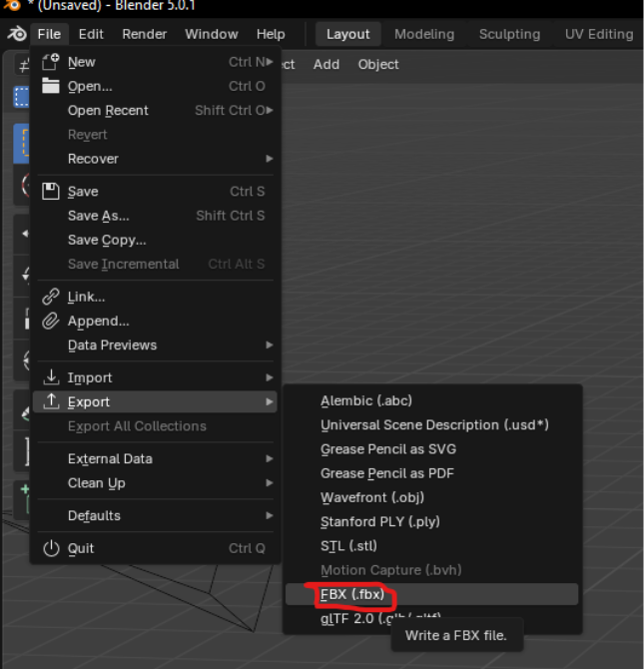The width and height of the screenshot is (644, 669).
Task: Click the Shift Ctrl S shortcut text
Action: (230, 216)
